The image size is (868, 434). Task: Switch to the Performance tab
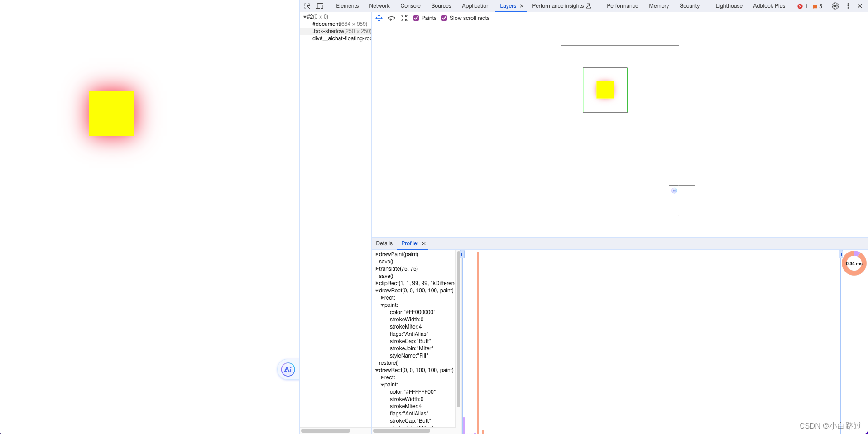click(x=622, y=6)
